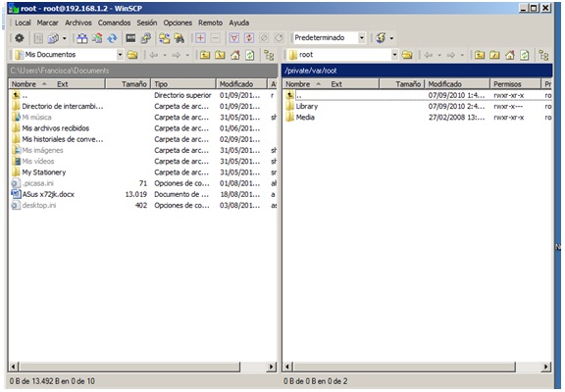Go to parent directory in remote panel
565x392 pixels.
480,55
